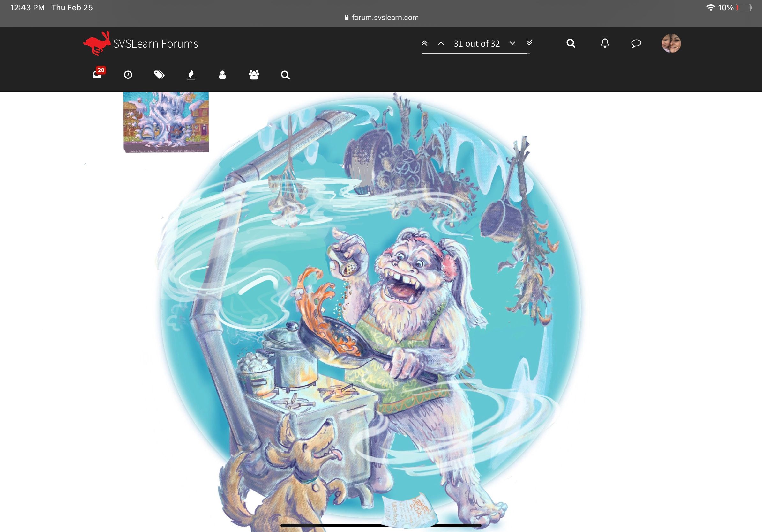Open unread topics inbox with 20 badge

pos(97,75)
